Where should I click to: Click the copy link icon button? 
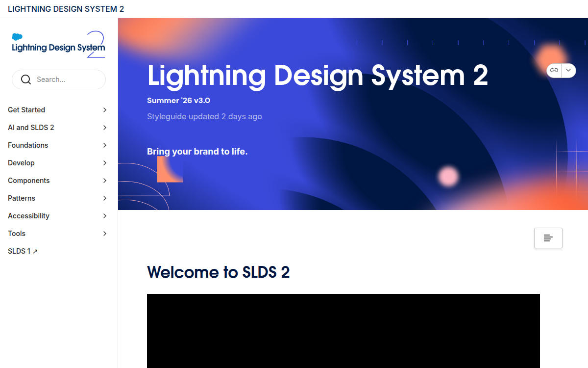pos(554,70)
